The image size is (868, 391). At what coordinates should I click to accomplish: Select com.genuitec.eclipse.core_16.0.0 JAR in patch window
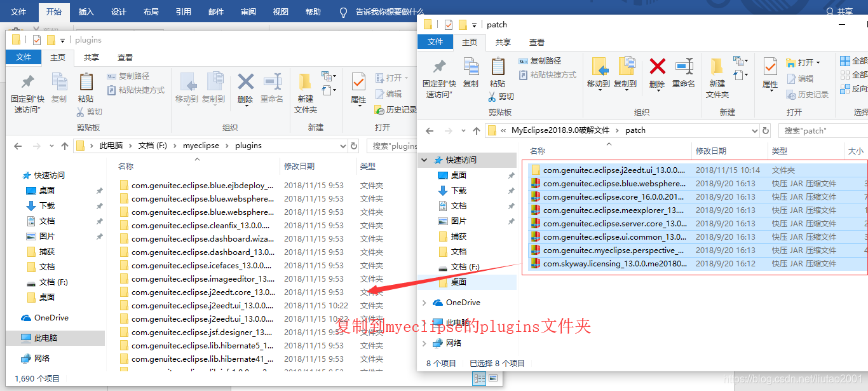tap(697, 197)
